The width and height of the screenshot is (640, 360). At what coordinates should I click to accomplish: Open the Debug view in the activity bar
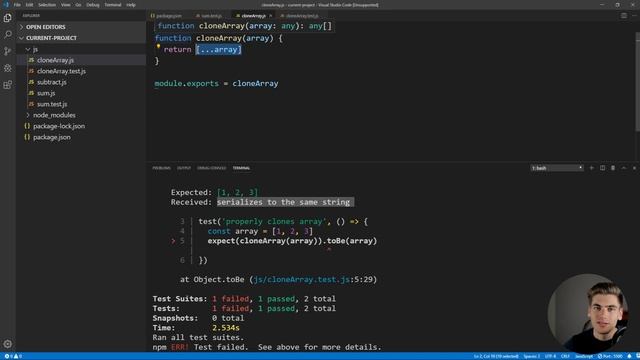(7, 68)
